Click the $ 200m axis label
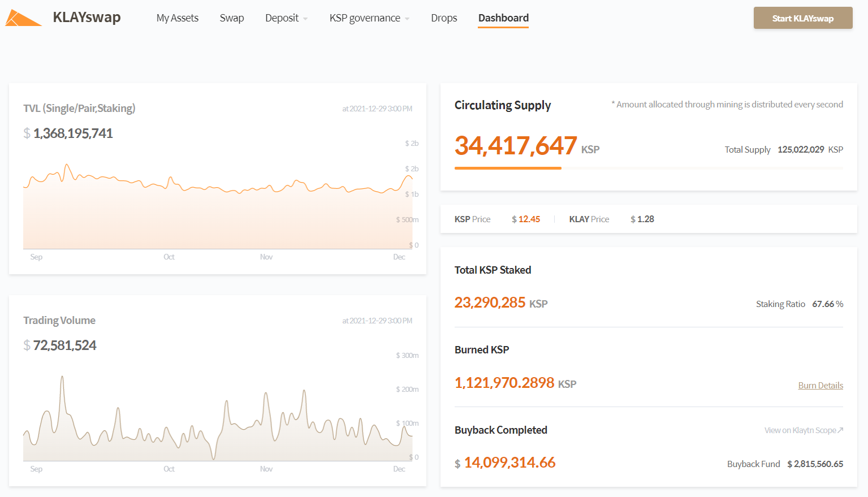Image resolution: width=868 pixels, height=497 pixels. pos(407,390)
